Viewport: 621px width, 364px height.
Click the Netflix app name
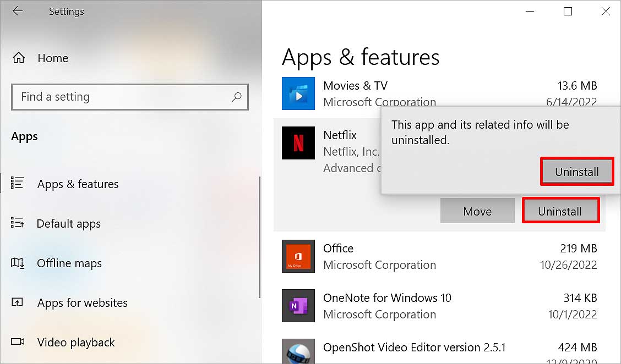click(340, 135)
